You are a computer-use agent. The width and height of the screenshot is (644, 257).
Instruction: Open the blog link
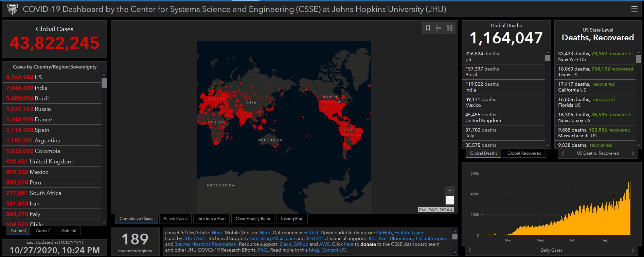coord(314,250)
